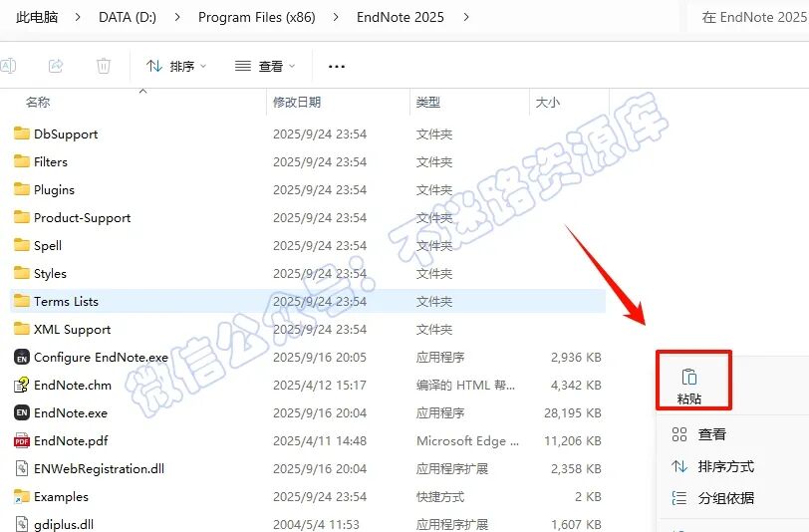
Task: Expand chevron after EndNote 2025 breadcrumb
Action: pos(466,17)
